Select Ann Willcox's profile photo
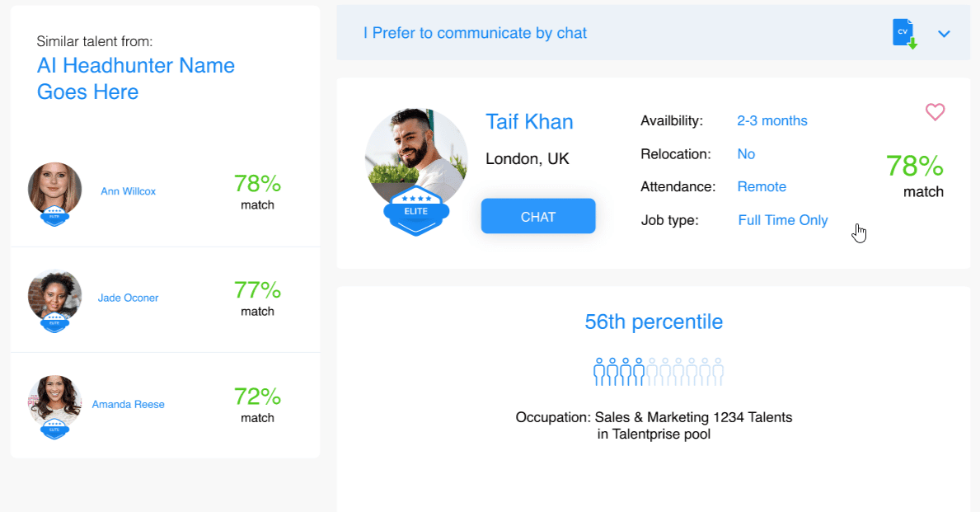Image resolution: width=980 pixels, height=512 pixels. (x=54, y=186)
